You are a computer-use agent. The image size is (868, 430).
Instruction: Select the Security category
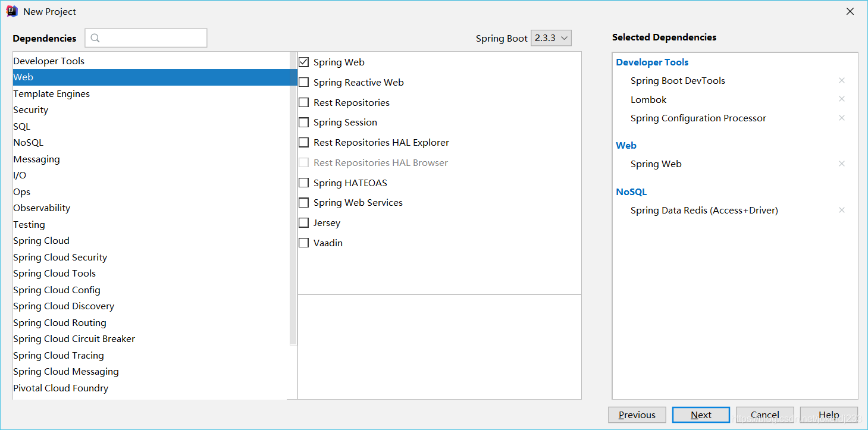pyautogui.click(x=31, y=110)
